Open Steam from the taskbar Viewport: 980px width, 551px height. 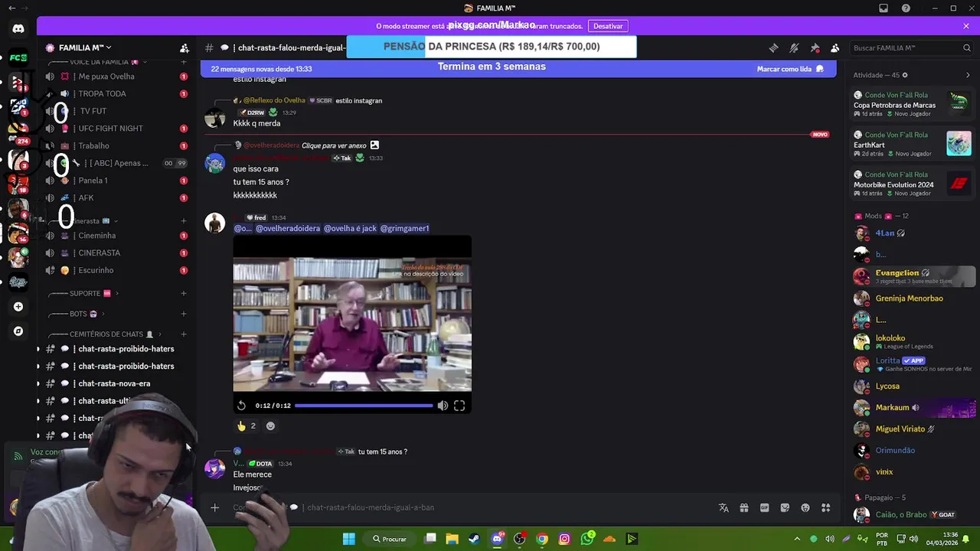[474, 539]
